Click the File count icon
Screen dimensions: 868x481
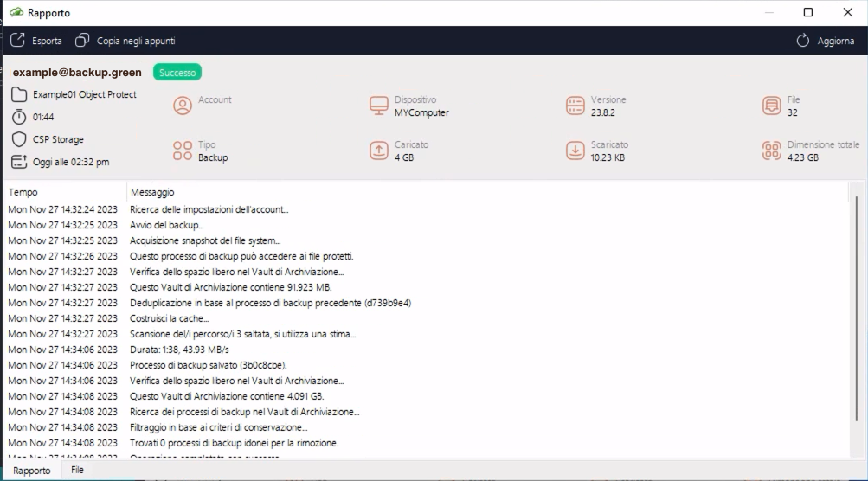point(772,106)
